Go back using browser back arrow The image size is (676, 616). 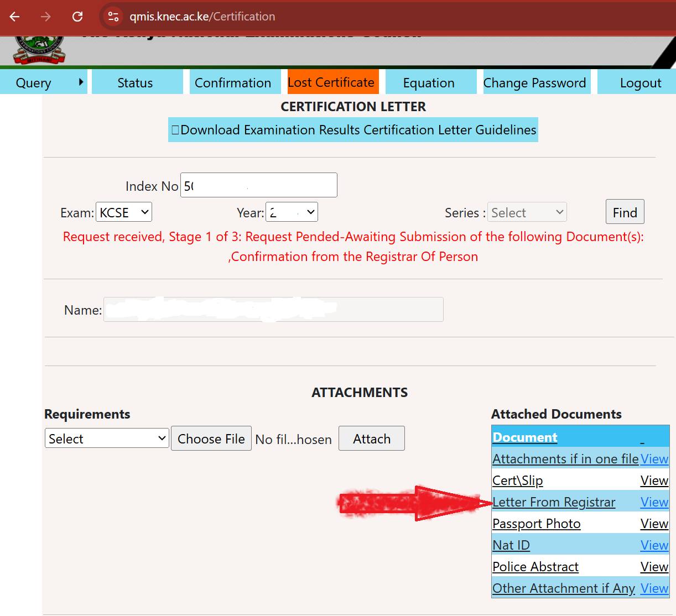coord(15,17)
